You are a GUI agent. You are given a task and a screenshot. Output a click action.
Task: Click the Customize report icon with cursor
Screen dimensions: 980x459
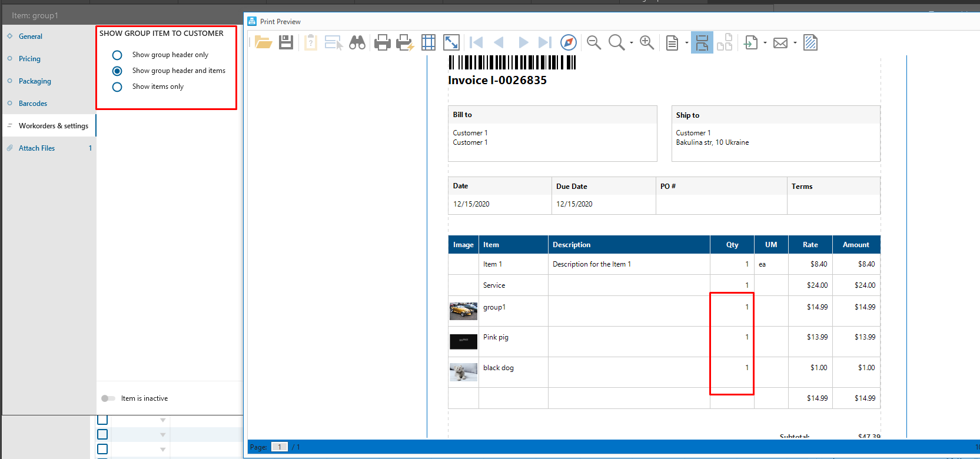click(x=334, y=42)
